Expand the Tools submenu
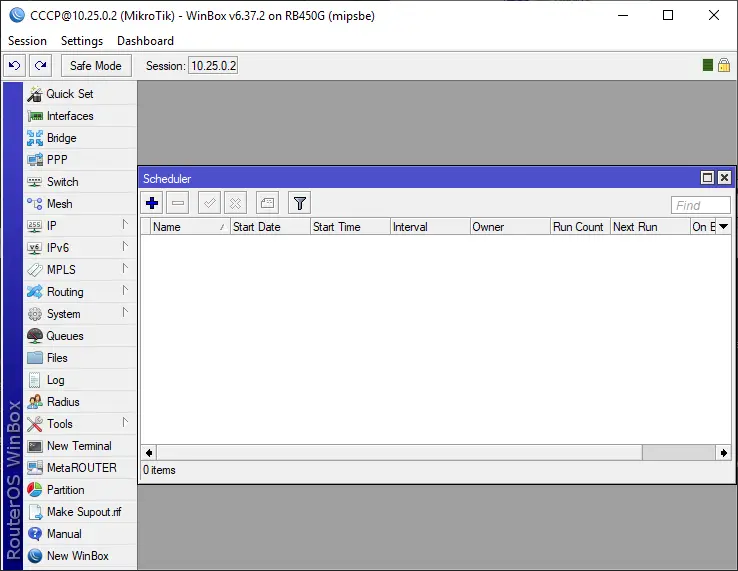The image size is (738, 571). click(x=80, y=424)
